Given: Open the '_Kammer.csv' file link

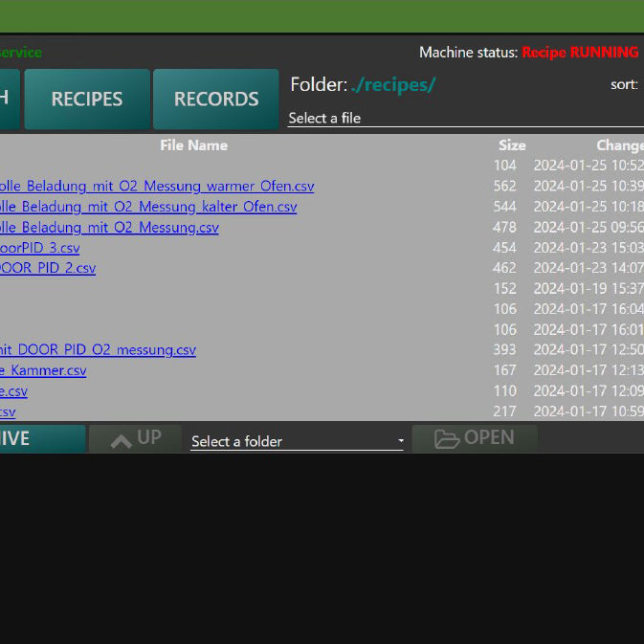Looking at the screenshot, I should click(x=43, y=370).
